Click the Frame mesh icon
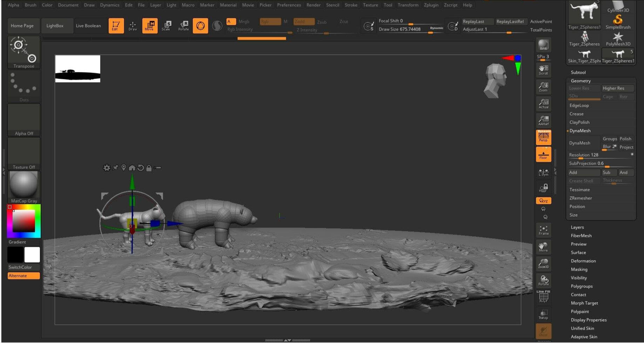 pyautogui.click(x=543, y=230)
